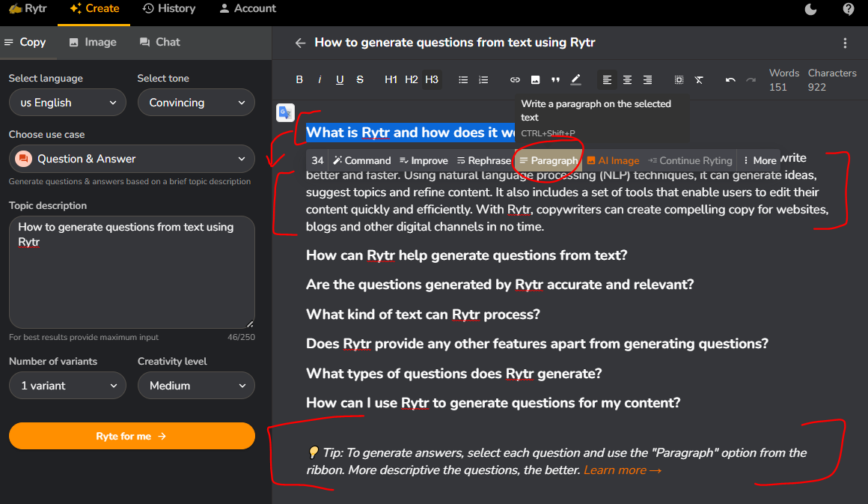This screenshot has width=868, height=504.
Task: Open the Create tab
Action: click(x=94, y=9)
